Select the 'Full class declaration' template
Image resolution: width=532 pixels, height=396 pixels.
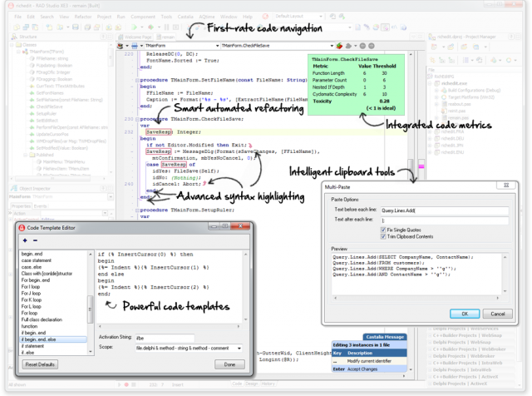(42, 319)
